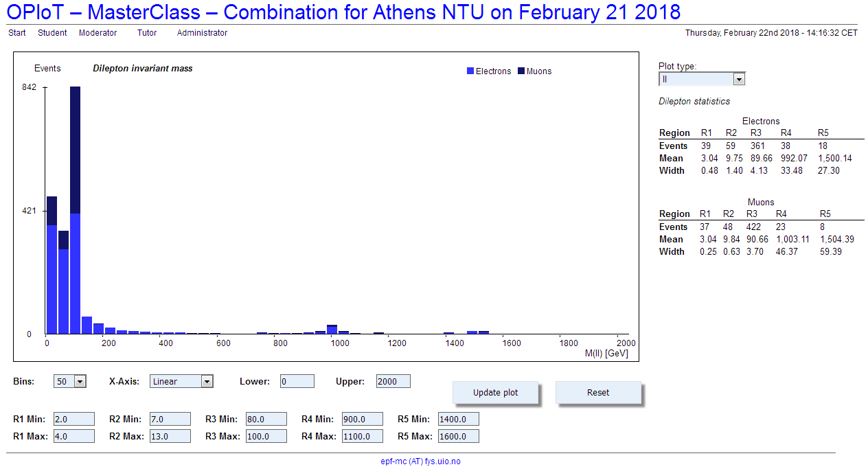This screenshot has height=469, width=868.
Task: Focus the R5 Max input field
Action: click(x=459, y=436)
